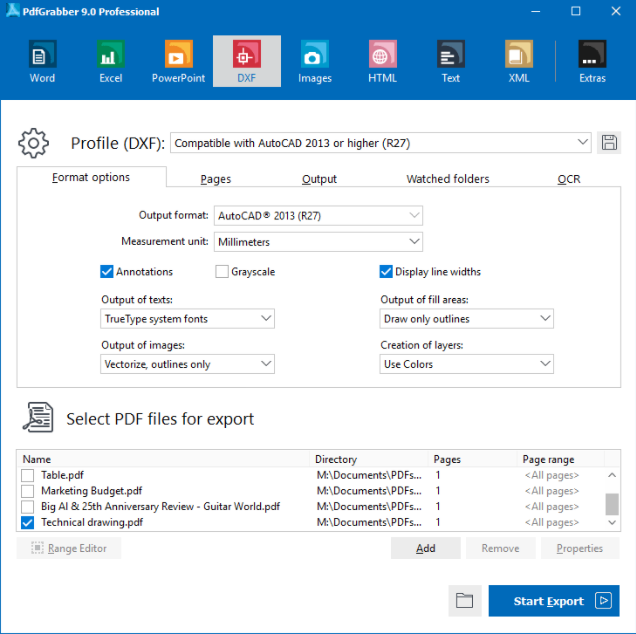Click All pages range for Table.pdf

point(552,475)
